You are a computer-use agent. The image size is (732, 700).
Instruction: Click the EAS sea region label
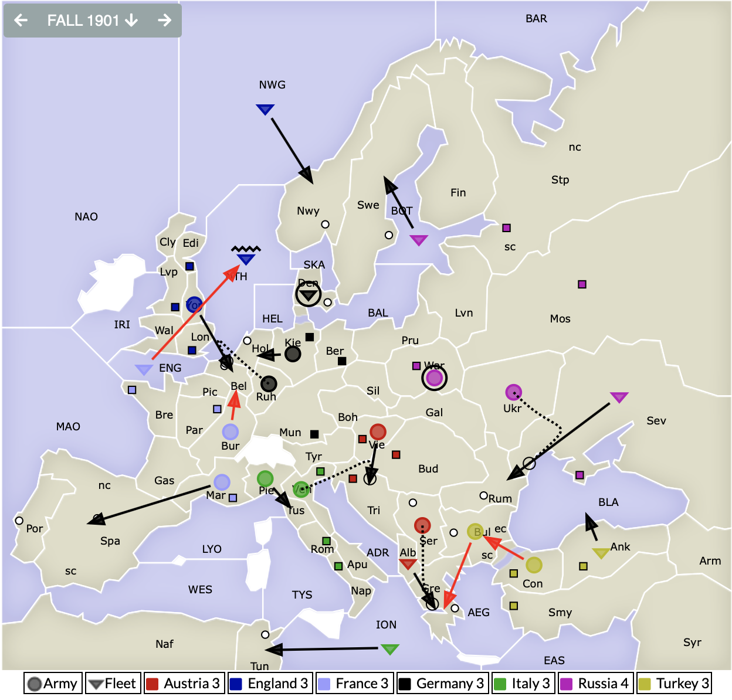pos(554,661)
